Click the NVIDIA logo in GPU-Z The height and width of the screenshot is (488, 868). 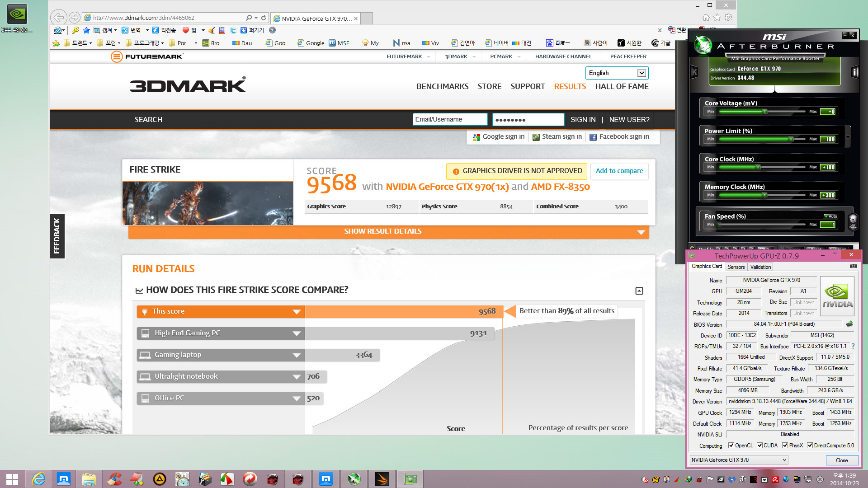(x=837, y=296)
